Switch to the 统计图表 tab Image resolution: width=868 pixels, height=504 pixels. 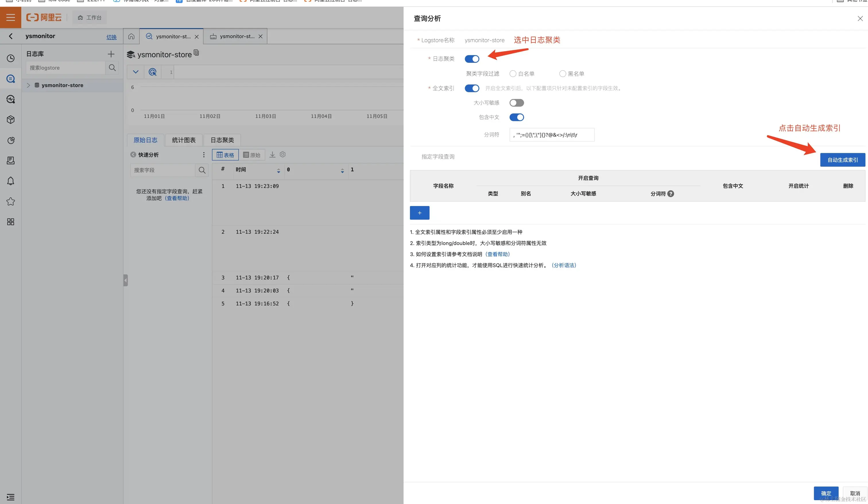(x=184, y=140)
